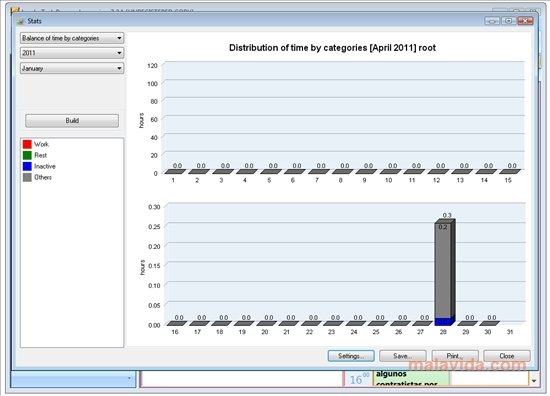Screen dimensions: 550x396
Task: Click the blue Inactive segment of day 28 bar
Action: coord(443,322)
